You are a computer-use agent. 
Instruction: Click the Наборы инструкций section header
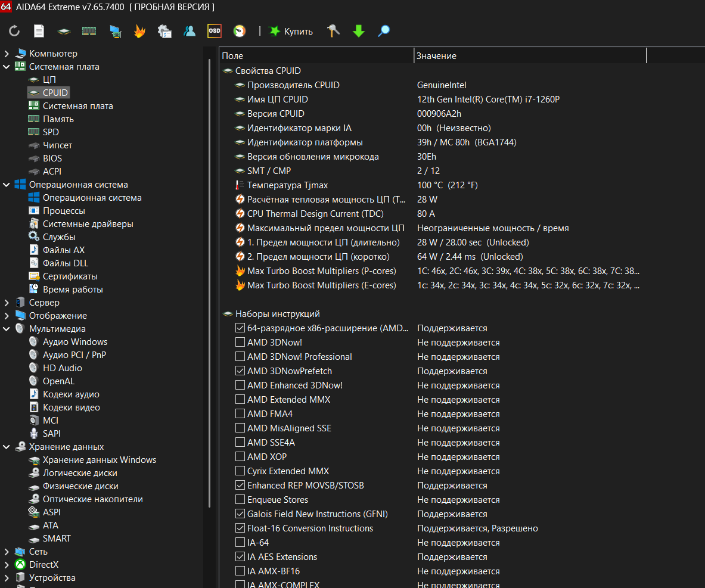278,314
